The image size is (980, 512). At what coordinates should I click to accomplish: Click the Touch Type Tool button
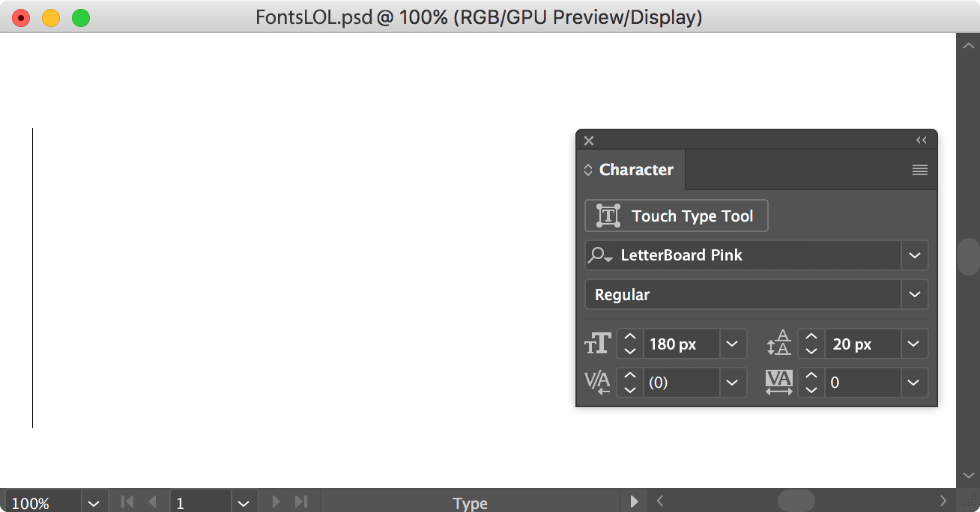(676, 216)
